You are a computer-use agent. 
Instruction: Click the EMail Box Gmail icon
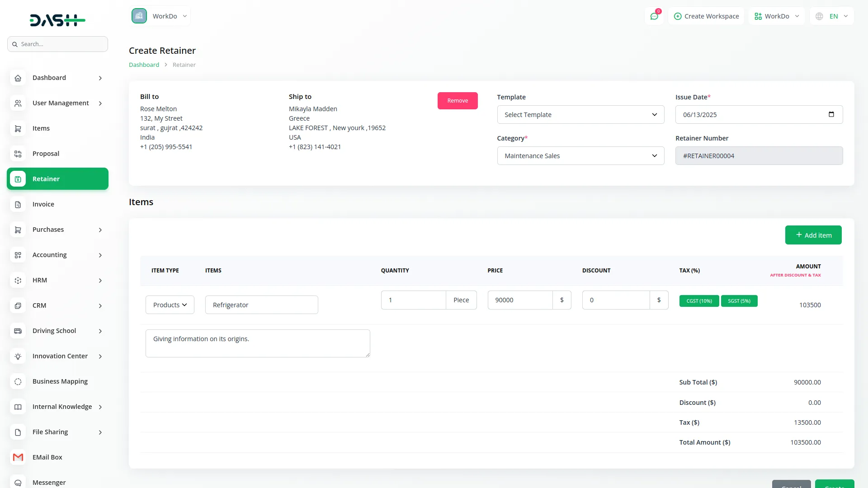18,457
